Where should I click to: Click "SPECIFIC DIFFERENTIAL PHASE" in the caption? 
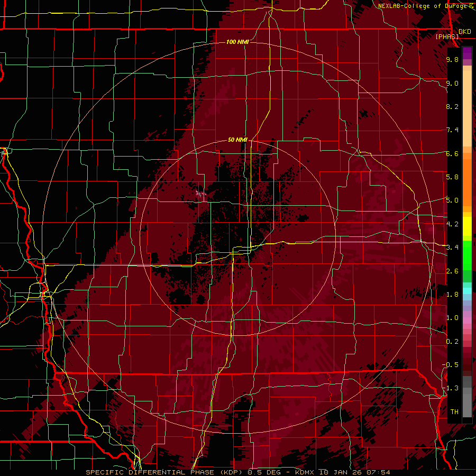coord(150,472)
